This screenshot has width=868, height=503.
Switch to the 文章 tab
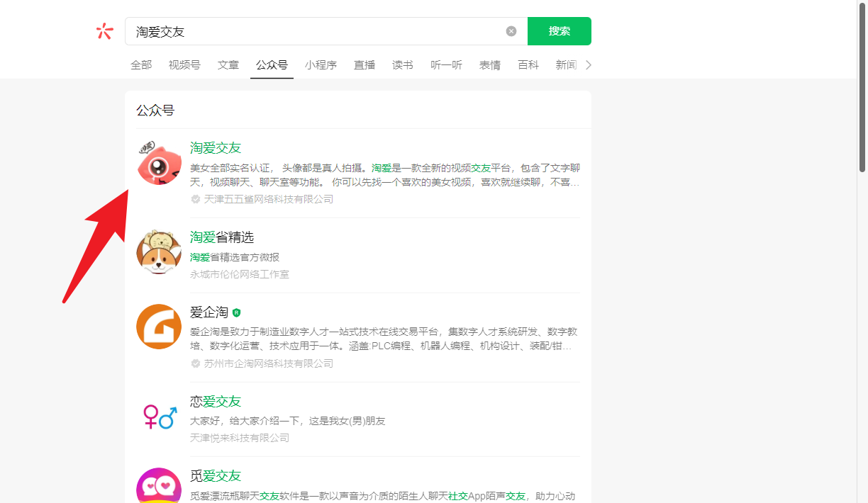[228, 64]
